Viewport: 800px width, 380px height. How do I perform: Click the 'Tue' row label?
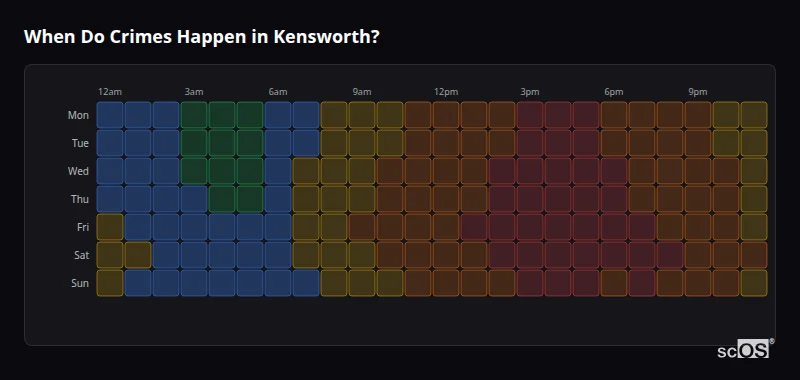point(80,143)
